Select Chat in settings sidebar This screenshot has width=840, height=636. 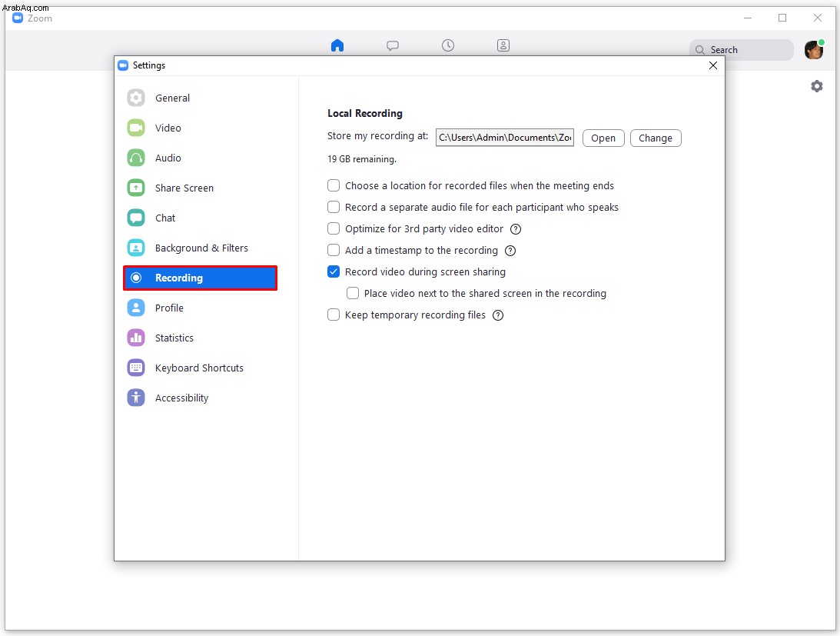tap(201, 218)
